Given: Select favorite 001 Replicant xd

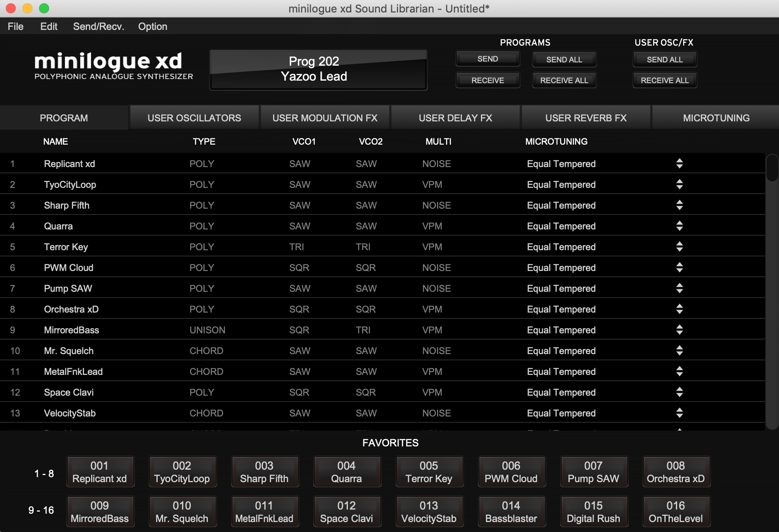Looking at the screenshot, I should pyautogui.click(x=100, y=472).
